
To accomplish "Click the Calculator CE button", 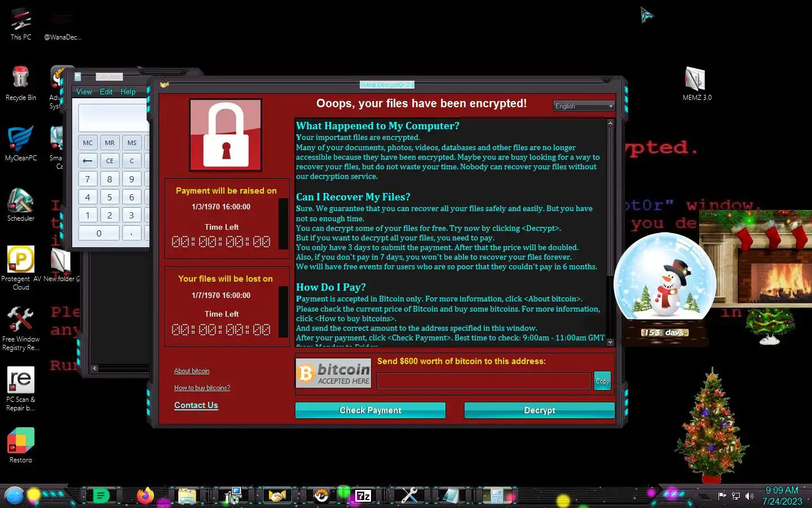I will pyautogui.click(x=110, y=161).
